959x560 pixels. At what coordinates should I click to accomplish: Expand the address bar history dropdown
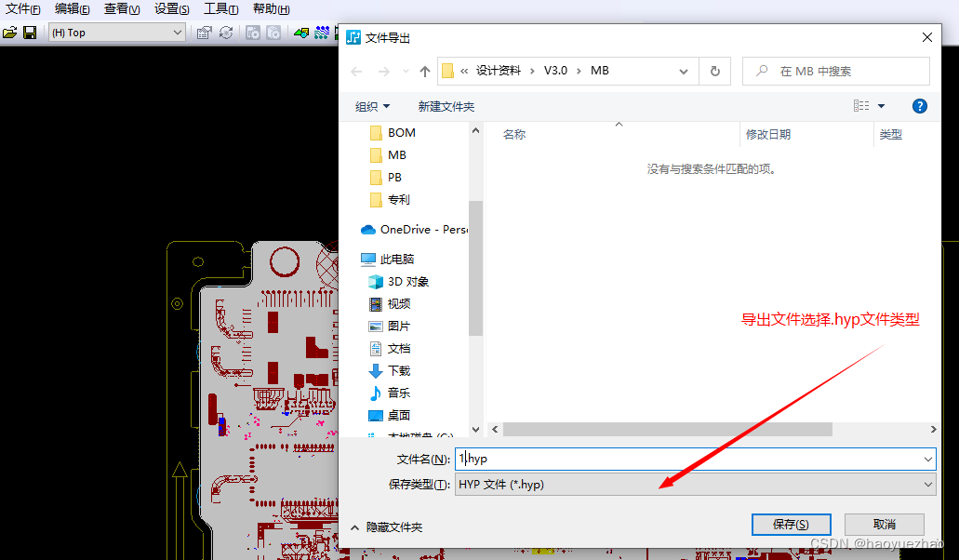click(683, 72)
